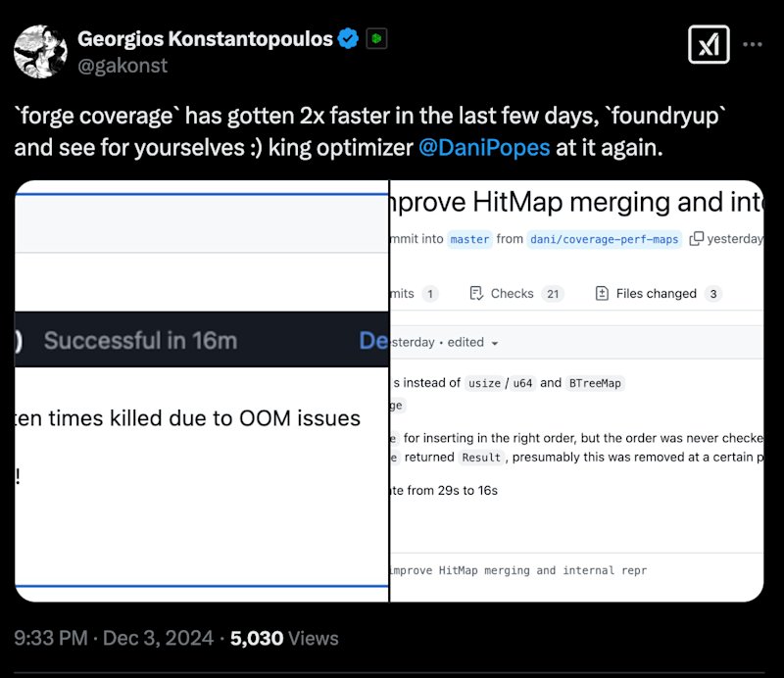Image resolution: width=784 pixels, height=678 pixels.
Task: Click the usize code label
Action: tap(484, 383)
